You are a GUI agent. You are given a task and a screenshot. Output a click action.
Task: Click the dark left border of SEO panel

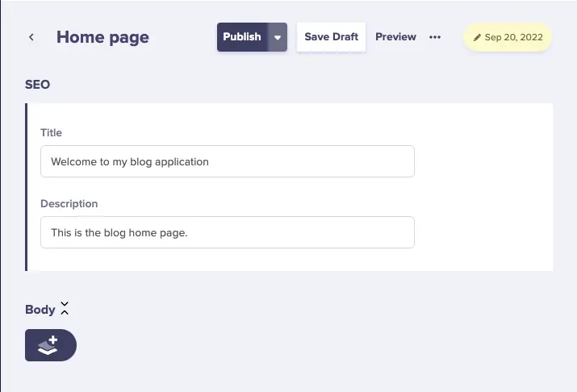(x=27, y=187)
